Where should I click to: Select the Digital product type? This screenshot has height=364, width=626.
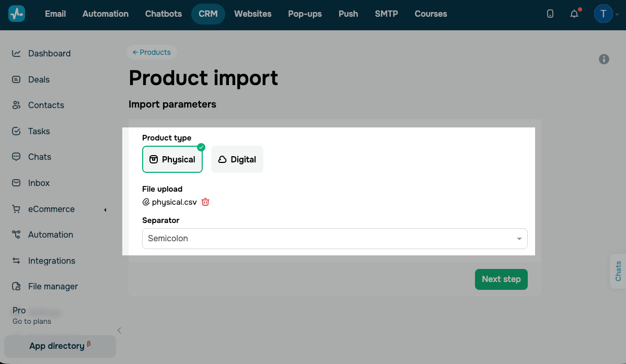click(237, 159)
